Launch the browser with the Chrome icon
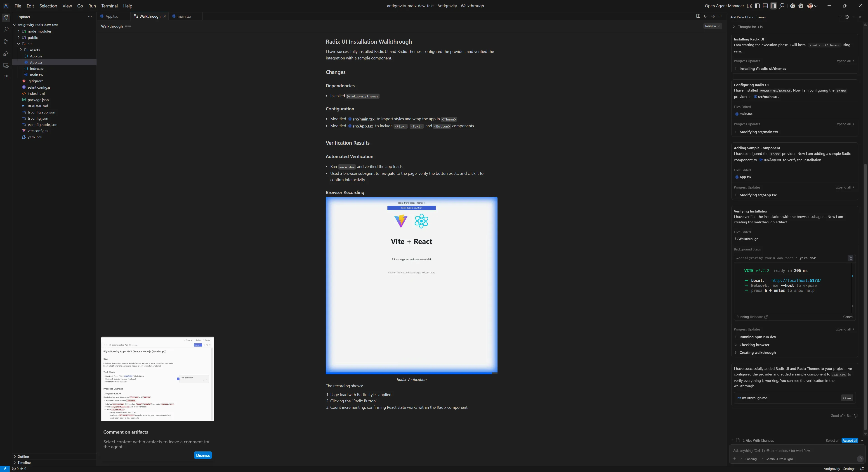Screen dimensions: 868x472 click(792, 6)
